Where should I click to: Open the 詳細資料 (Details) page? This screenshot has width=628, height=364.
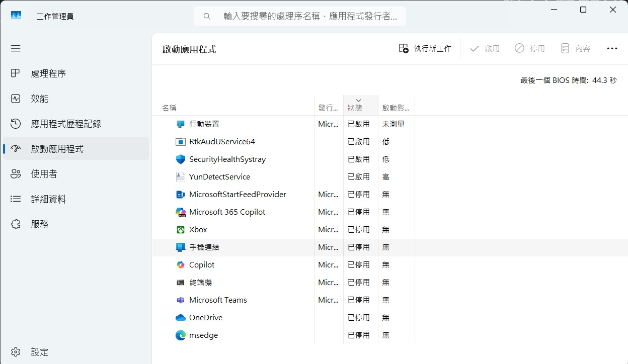click(x=48, y=199)
